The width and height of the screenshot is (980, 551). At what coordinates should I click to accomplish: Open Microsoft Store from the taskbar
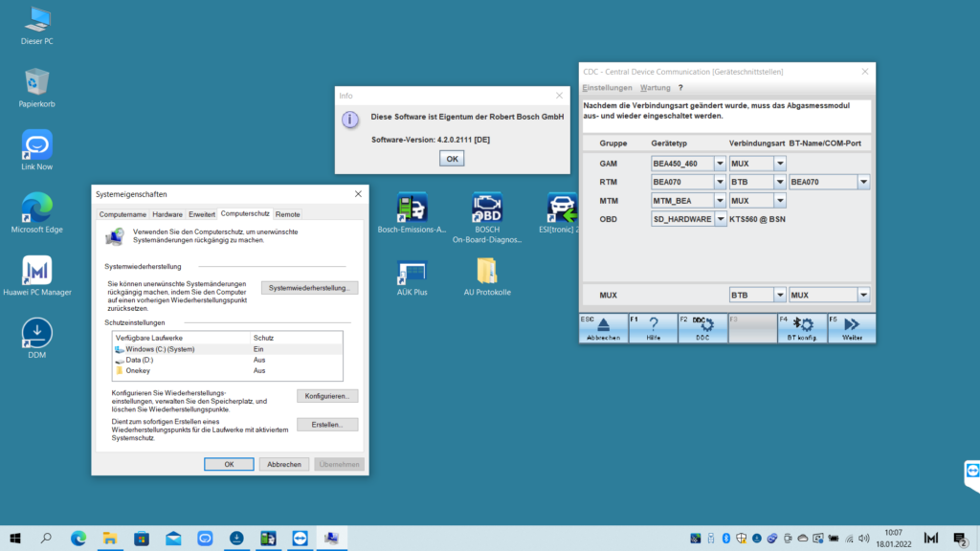pos(142,538)
